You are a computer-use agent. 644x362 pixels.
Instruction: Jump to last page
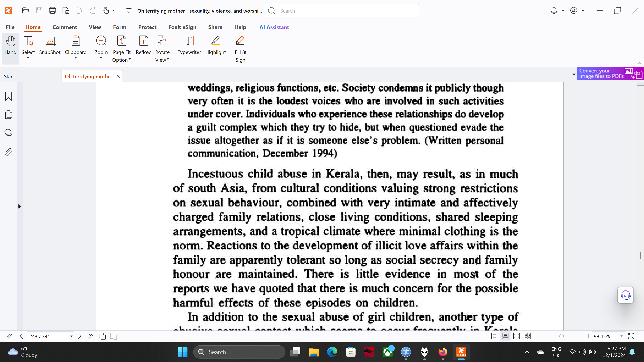(91, 336)
